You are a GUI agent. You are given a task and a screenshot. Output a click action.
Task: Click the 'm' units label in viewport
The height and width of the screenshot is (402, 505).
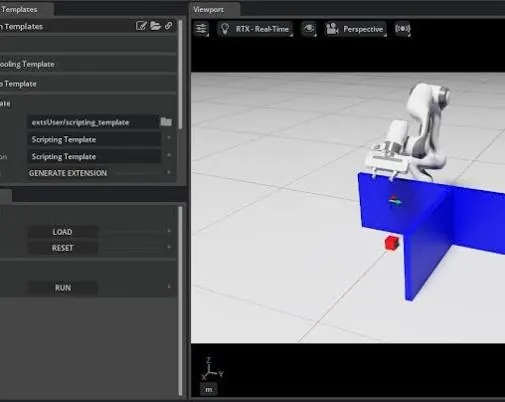[209, 389]
